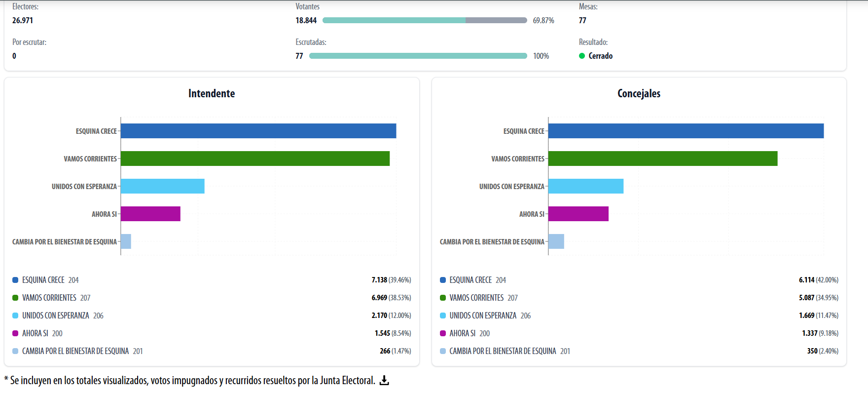Screen dimensions: 868x396
Task: Click AHORA SI purple legend marker under Concejales
Action: pos(443,333)
